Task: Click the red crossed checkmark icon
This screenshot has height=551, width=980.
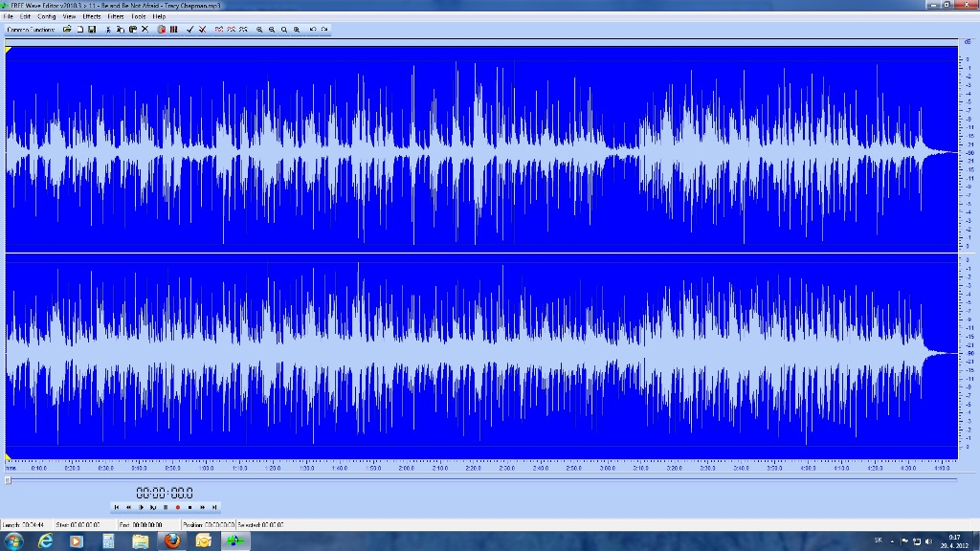Action: [x=203, y=30]
